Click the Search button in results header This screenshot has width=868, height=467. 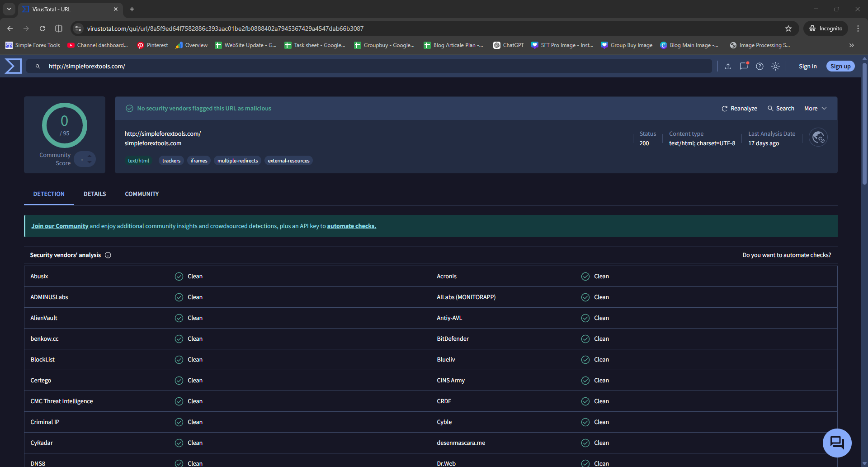pyautogui.click(x=781, y=109)
